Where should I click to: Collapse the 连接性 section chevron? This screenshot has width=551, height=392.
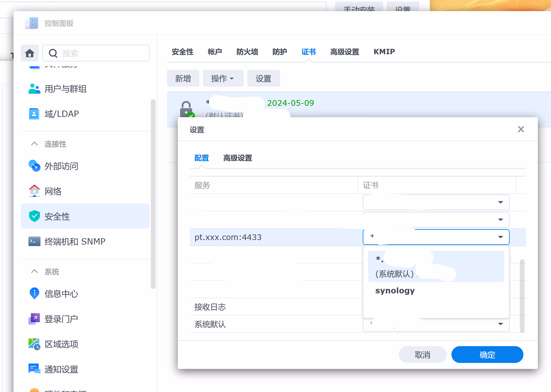(34, 144)
